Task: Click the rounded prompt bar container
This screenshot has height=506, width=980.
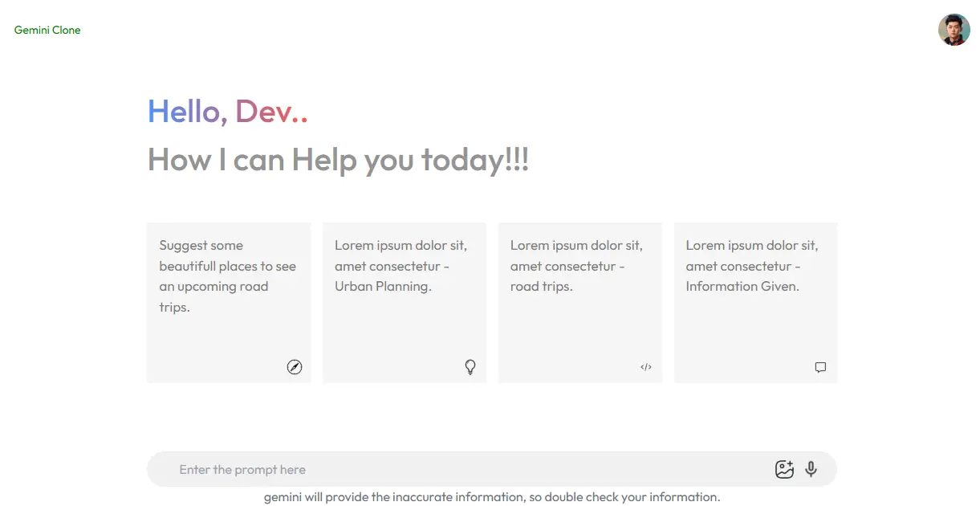Action: point(492,469)
